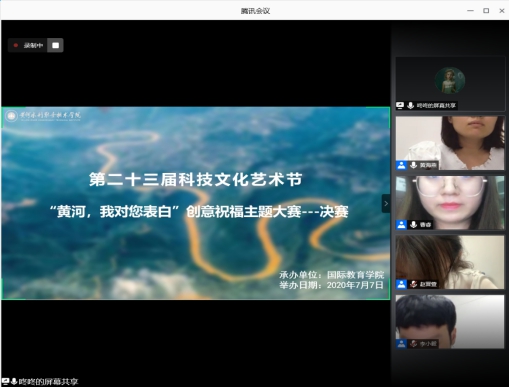Image resolution: width=509 pixels, height=387 pixels.
Task: Click the round avatar of the screen sharer
Action: click(450, 80)
